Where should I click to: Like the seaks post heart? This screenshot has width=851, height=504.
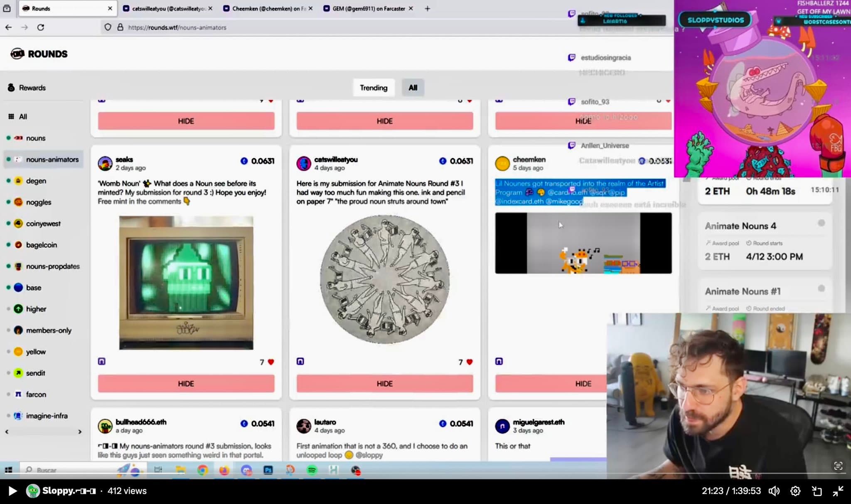[x=271, y=362]
